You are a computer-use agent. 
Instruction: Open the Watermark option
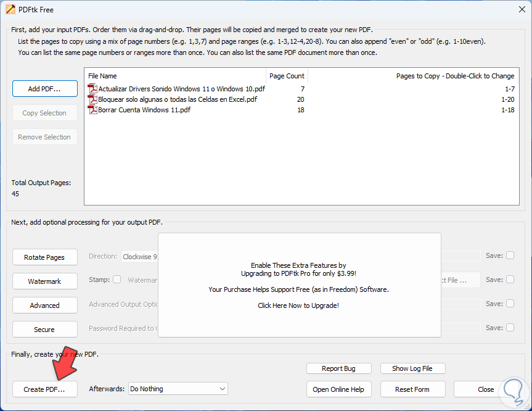45,281
